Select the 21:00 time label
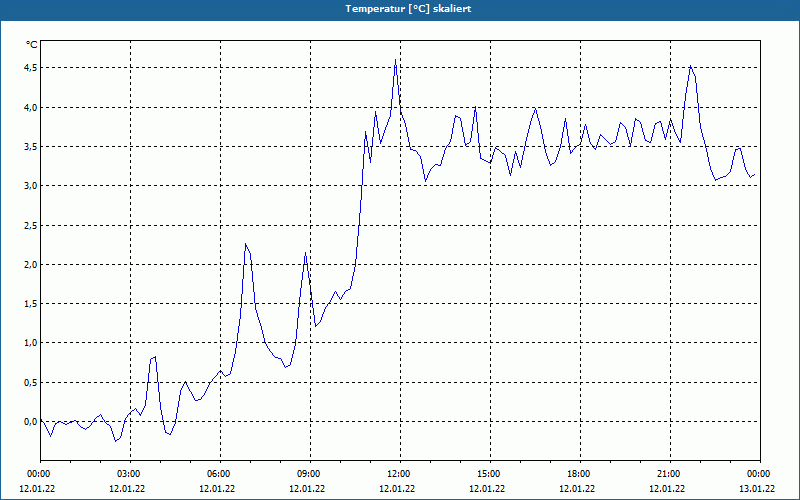Screen dimensions: 800x500 coord(669,474)
